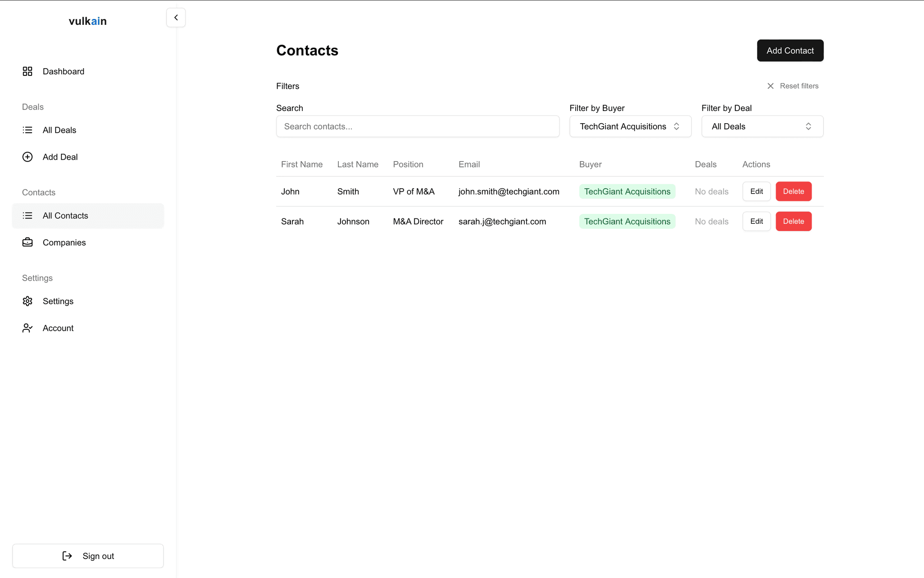Click the Add Deal plus-circle icon
The image size is (924, 578).
(x=28, y=157)
